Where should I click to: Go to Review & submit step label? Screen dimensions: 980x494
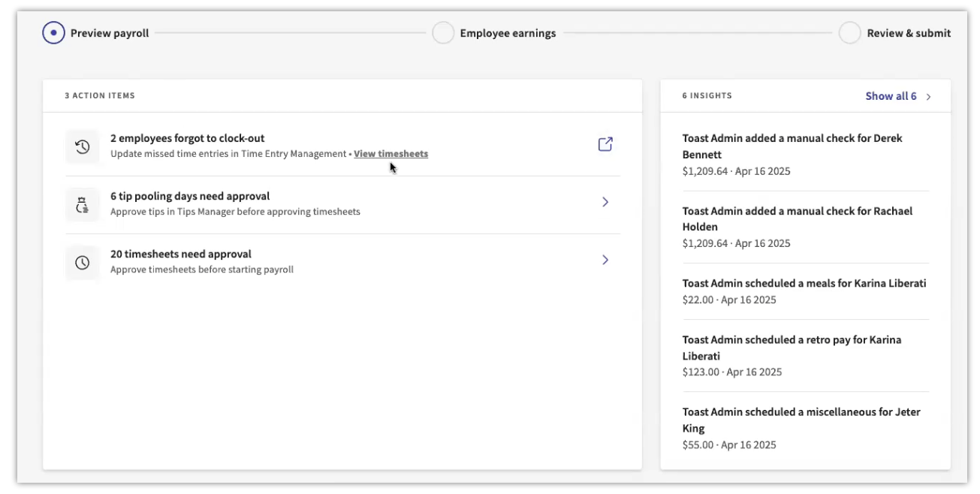coord(909,33)
